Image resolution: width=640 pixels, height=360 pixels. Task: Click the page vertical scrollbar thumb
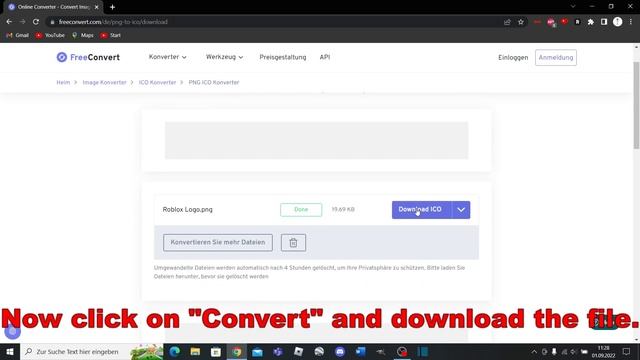pyautogui.click(x=636, y=105)
